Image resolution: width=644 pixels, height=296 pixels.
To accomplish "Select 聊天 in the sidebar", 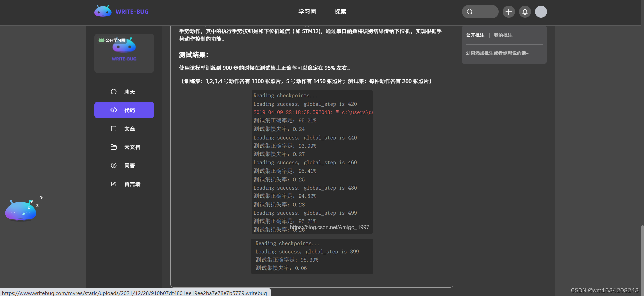I will pos(124,92).
